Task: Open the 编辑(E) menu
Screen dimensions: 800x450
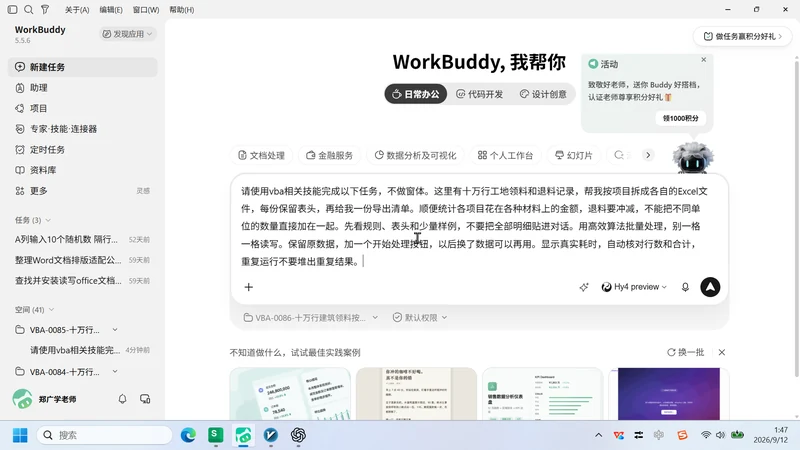Action: (111, 10)
